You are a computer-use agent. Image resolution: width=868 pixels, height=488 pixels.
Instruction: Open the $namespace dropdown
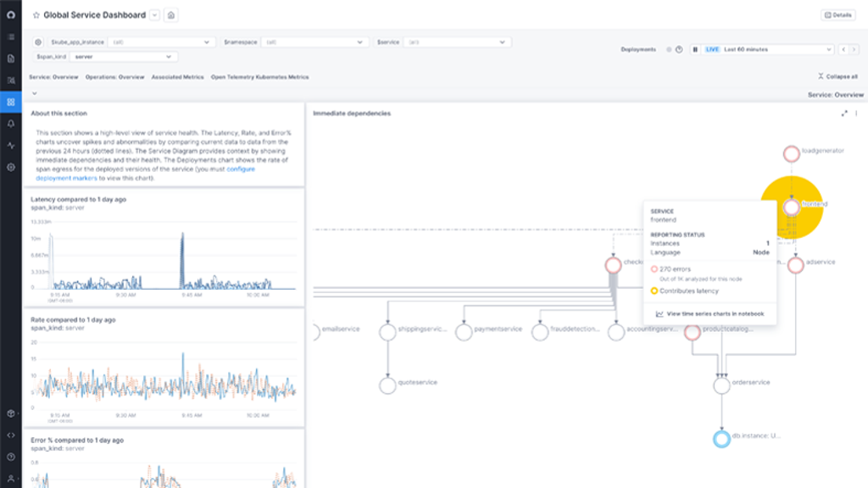pyautogui.click(x=314, y=42)
